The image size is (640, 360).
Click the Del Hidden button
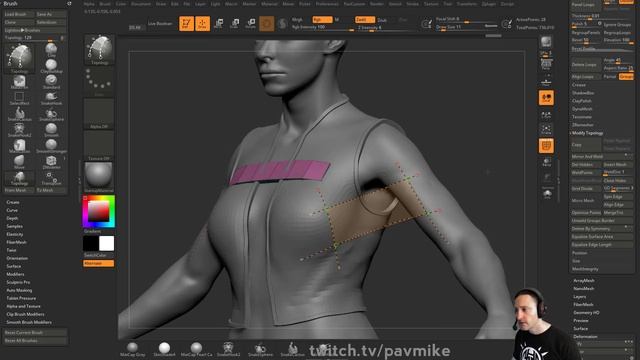[x=586, y=164]
